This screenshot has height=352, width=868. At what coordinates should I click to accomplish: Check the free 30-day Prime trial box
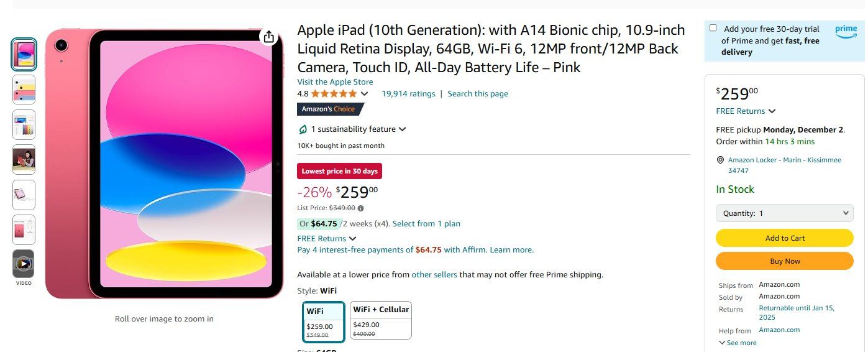pyautogui.click(x=713, y=28)
